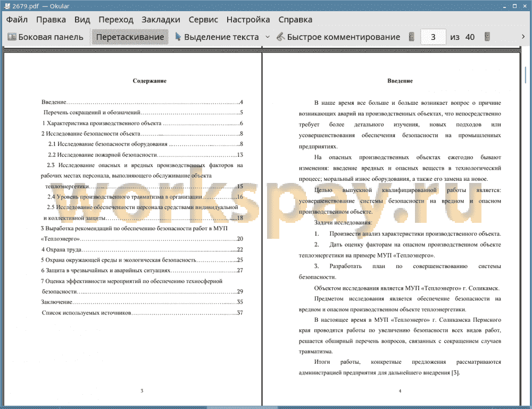Go to previous page arrow icon

click(411, 37)
